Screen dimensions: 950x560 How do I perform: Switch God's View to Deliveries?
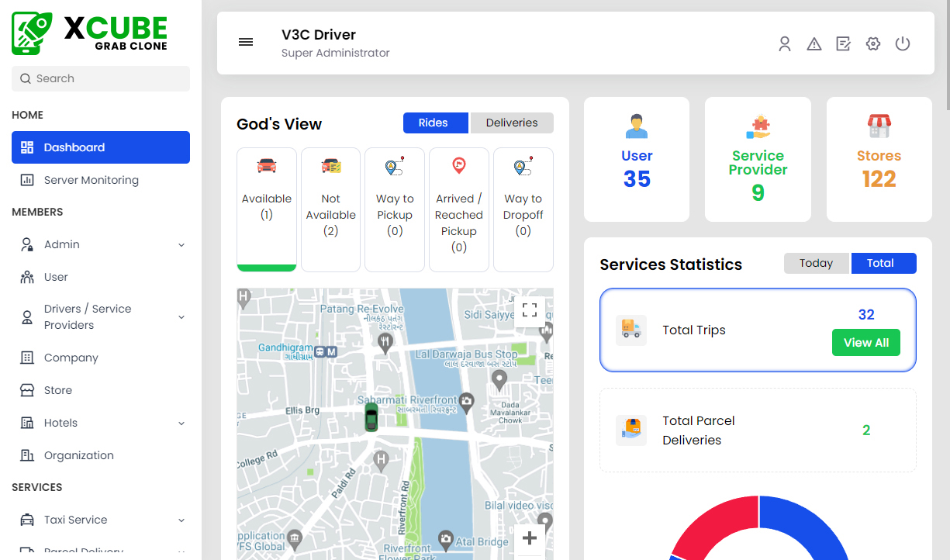(512, 123)
